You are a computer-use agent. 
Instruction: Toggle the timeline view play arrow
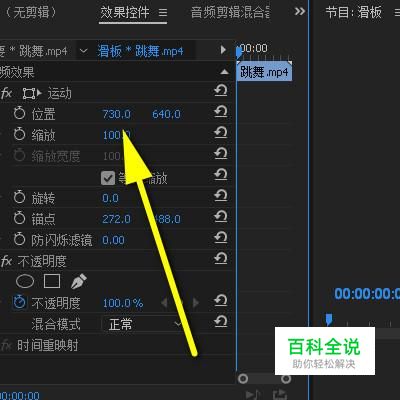pos(223,50)
